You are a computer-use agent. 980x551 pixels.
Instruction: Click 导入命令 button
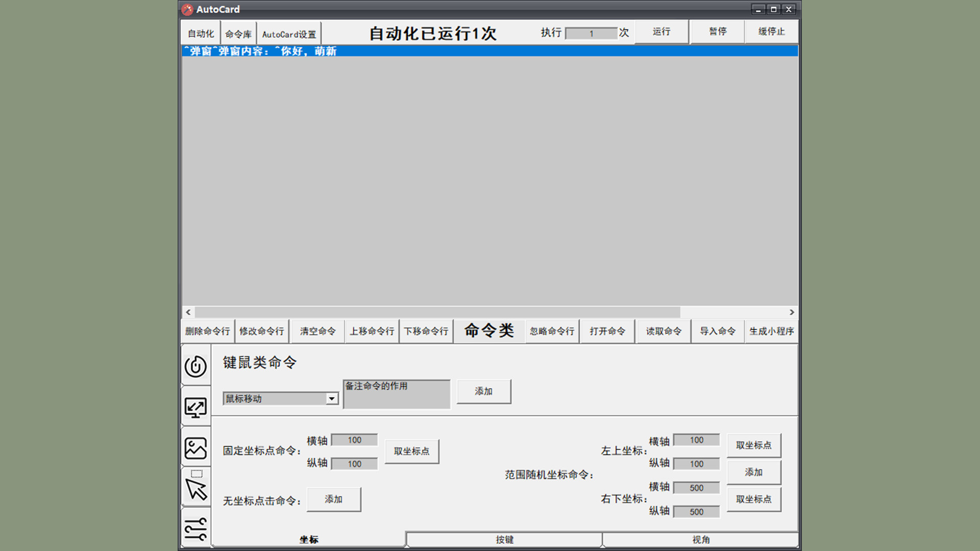[x=718, y=331]
